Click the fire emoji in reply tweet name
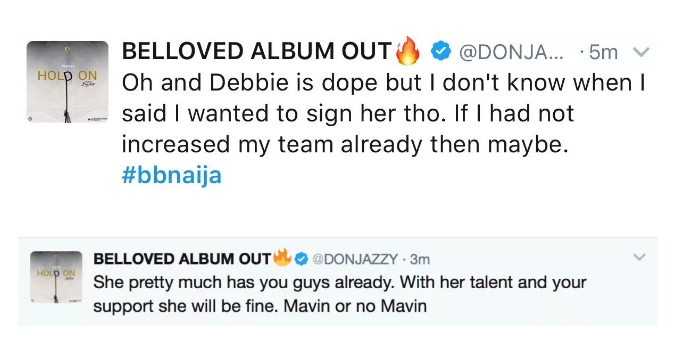 (x=282, y=257)
